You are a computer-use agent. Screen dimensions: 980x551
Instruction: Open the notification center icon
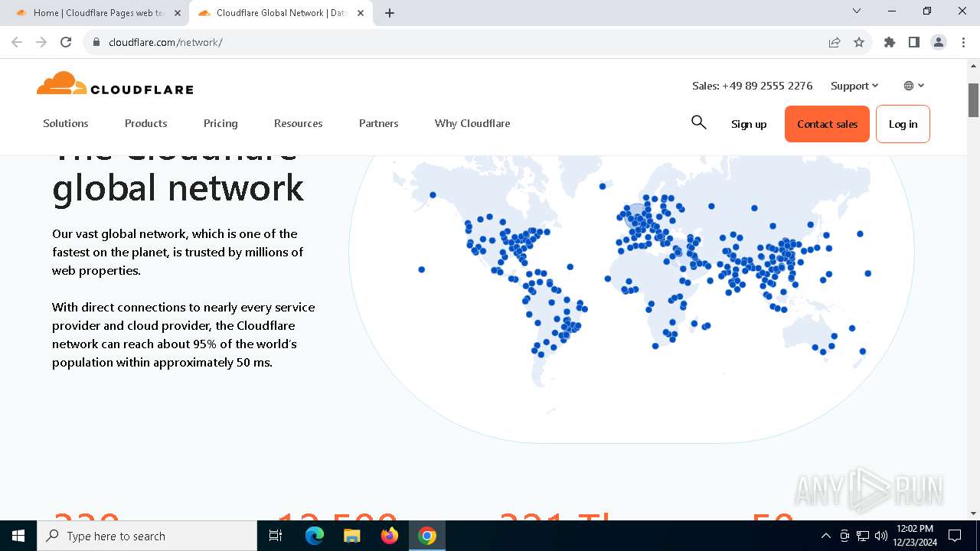955,536
